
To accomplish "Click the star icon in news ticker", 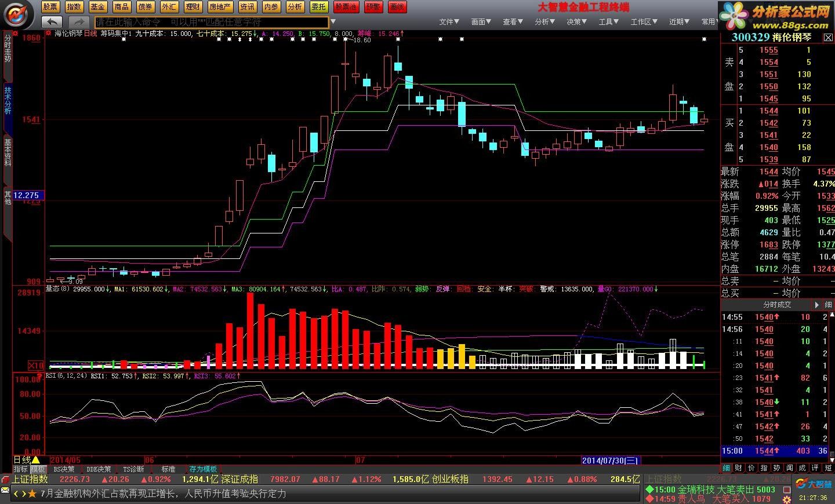I will [x=32, y=494].
